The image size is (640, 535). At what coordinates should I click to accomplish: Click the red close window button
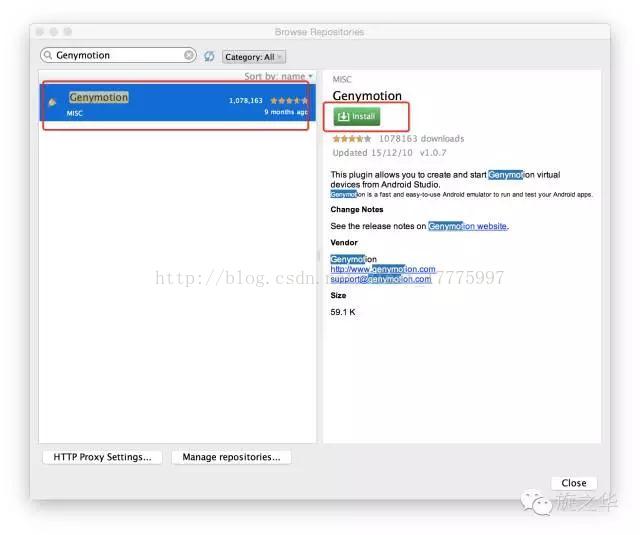[40, 32]
